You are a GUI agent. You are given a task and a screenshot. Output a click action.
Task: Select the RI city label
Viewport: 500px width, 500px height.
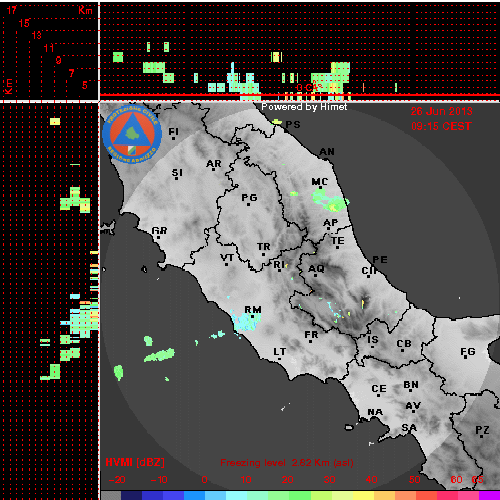pyautogui.click(x=279, y=264)
